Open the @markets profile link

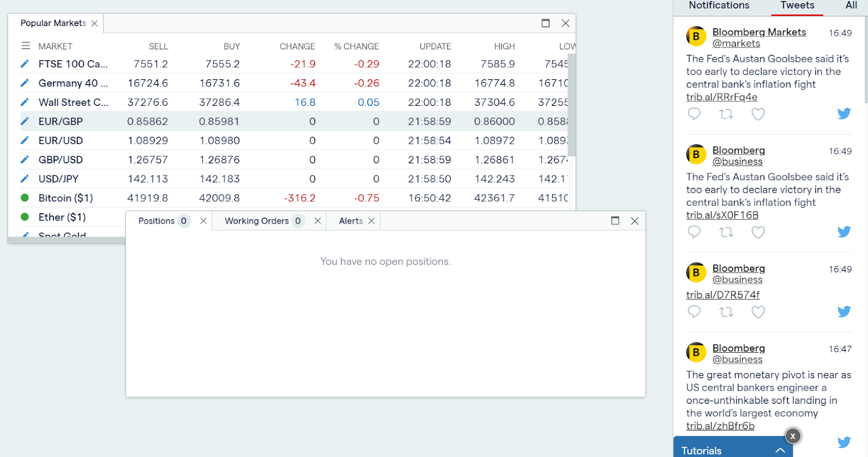736,43
